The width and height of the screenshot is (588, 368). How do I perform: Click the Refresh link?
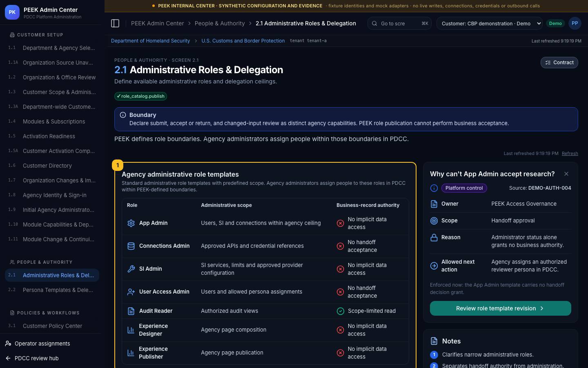point(570,153)
